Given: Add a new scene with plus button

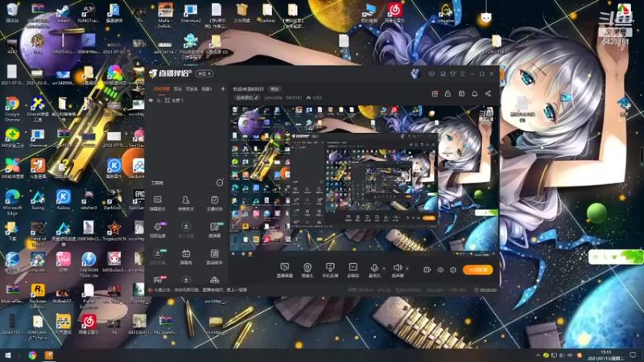Looking at the screenshot, I should [223, 88].
